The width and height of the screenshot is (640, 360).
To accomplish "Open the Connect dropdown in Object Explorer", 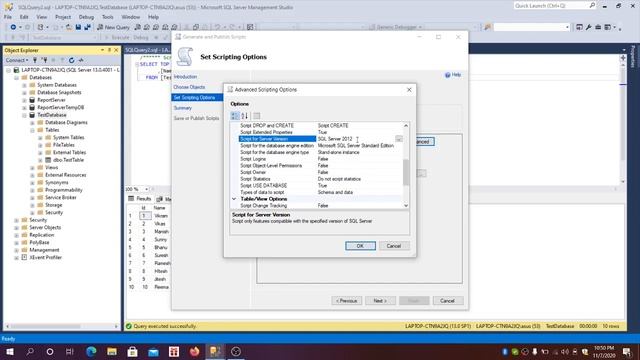I will [x=17, y=60].
